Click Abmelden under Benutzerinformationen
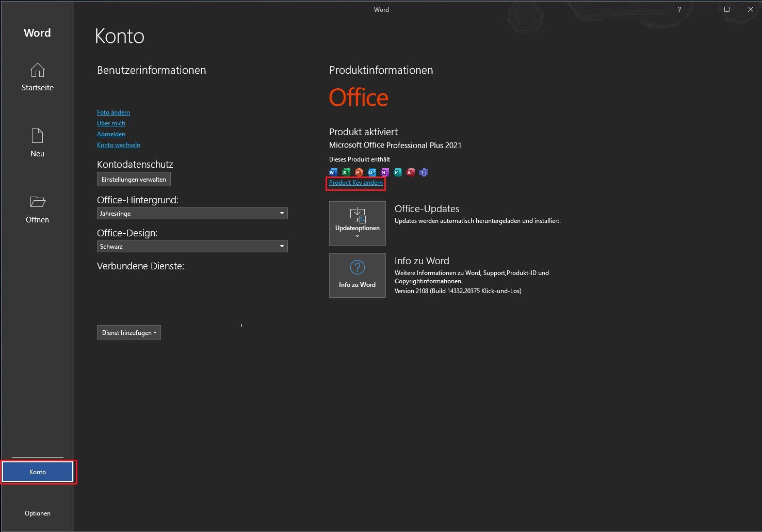762x532 pixels. (x=111, y=134)
